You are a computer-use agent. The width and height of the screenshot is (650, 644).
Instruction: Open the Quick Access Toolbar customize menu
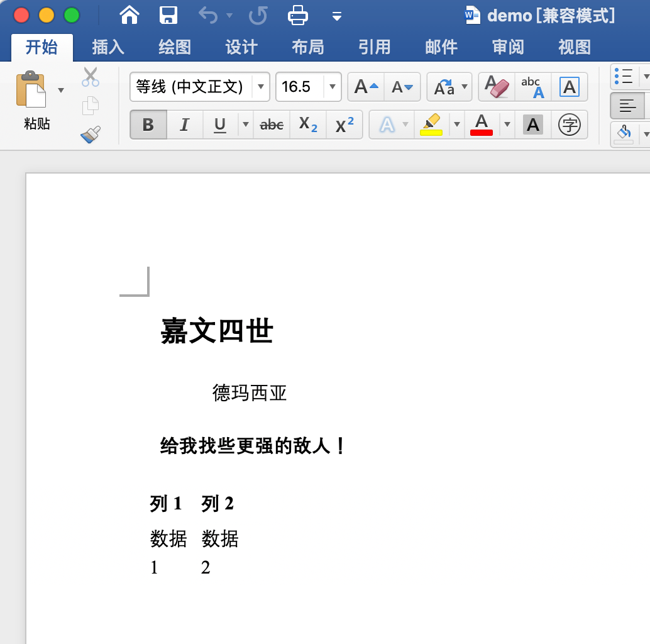336,16
